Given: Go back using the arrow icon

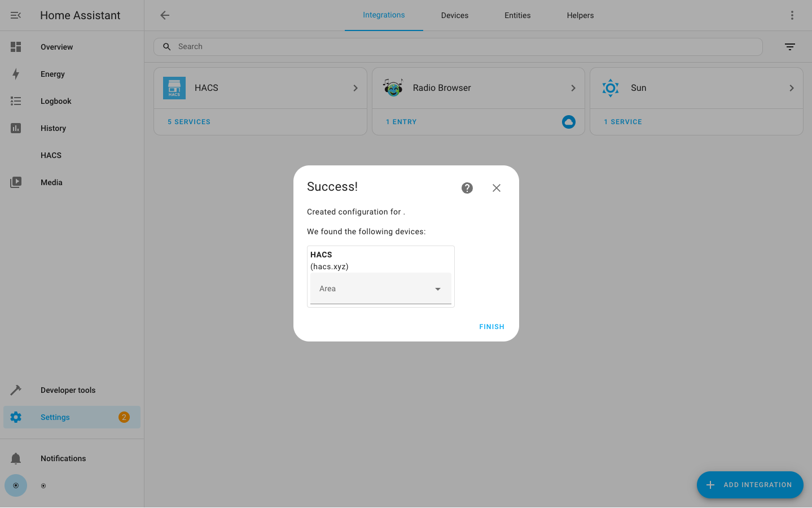Looking at the screenshot, I should (165, 15).
